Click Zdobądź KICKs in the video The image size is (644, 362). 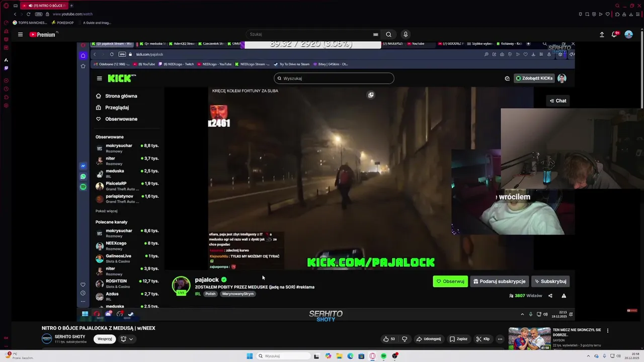[534, 78]
